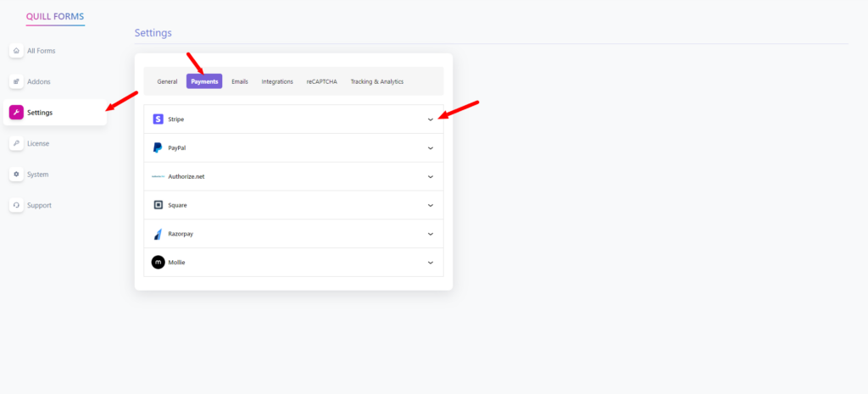
Task: Click the Razorpay label text
Action: (181, 234)
